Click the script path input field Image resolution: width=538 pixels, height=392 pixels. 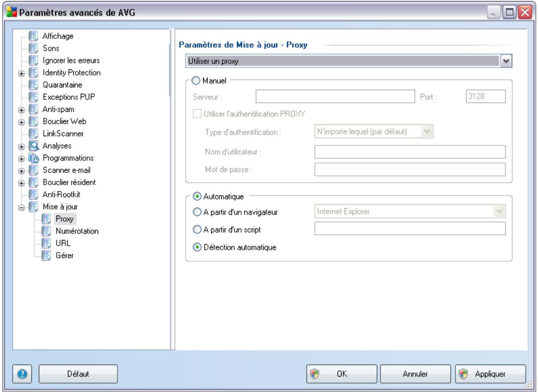click(409, 228)
